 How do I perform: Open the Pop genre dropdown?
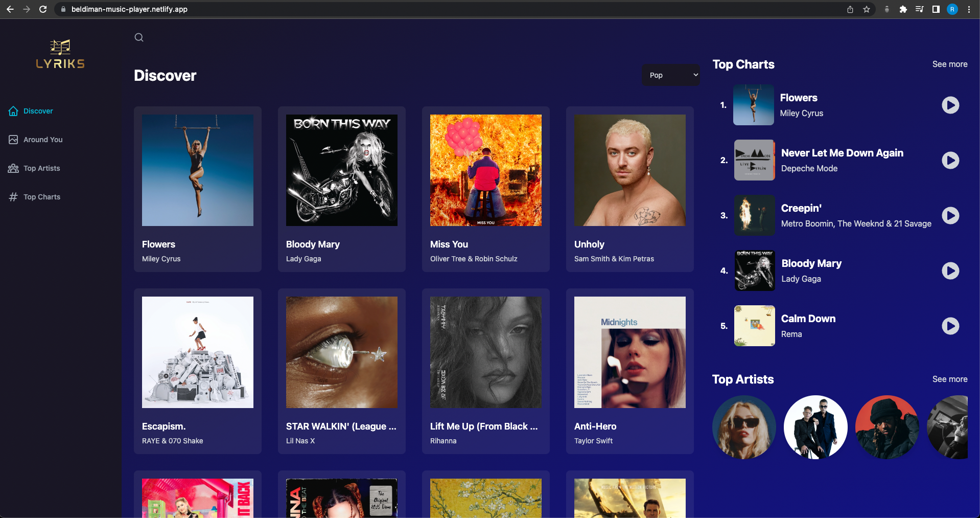671,75
